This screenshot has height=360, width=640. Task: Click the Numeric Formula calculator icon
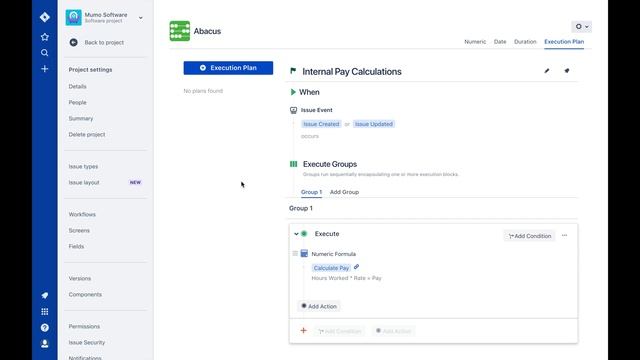pos(304,253)
